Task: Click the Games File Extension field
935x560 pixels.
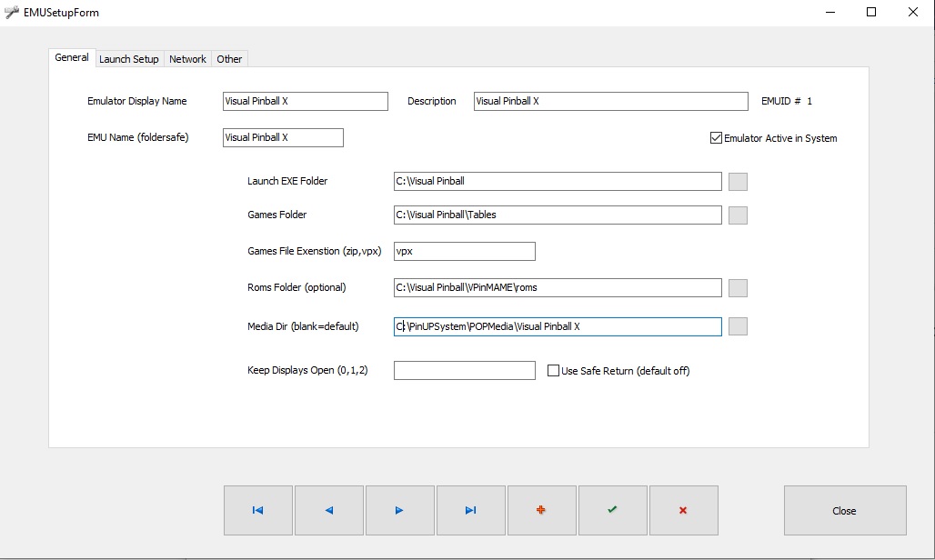Action: tap(464, 251)
